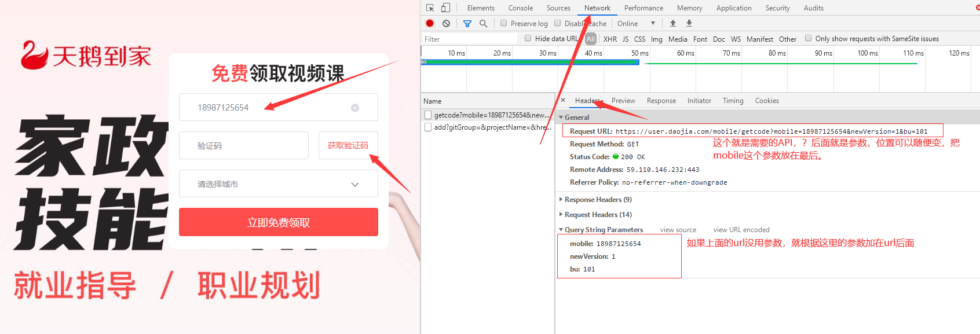Stop recording network log red button

click(430, 23)
